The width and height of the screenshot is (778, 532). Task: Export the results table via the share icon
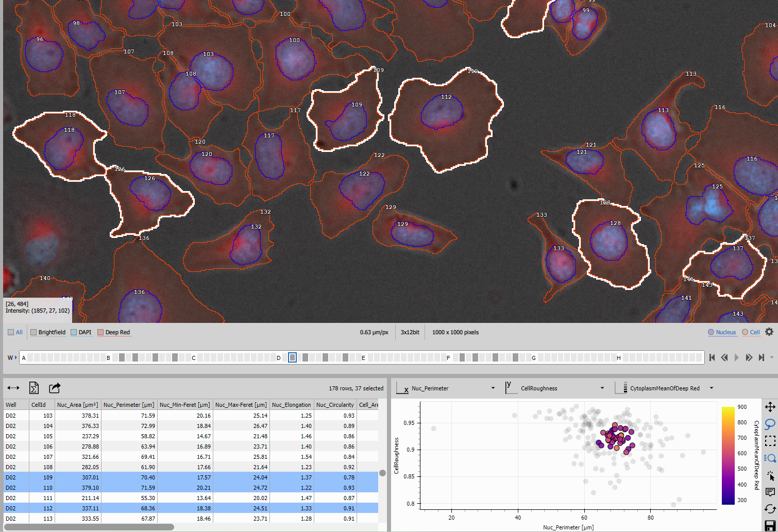click(x=55, y=388)
